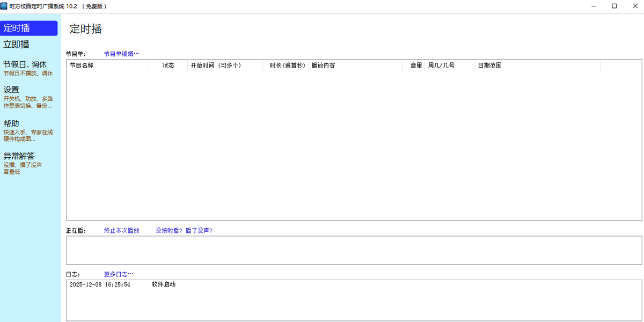Click the 节目单编辑… link
644x322 pixels.
(x=121, y=54)
